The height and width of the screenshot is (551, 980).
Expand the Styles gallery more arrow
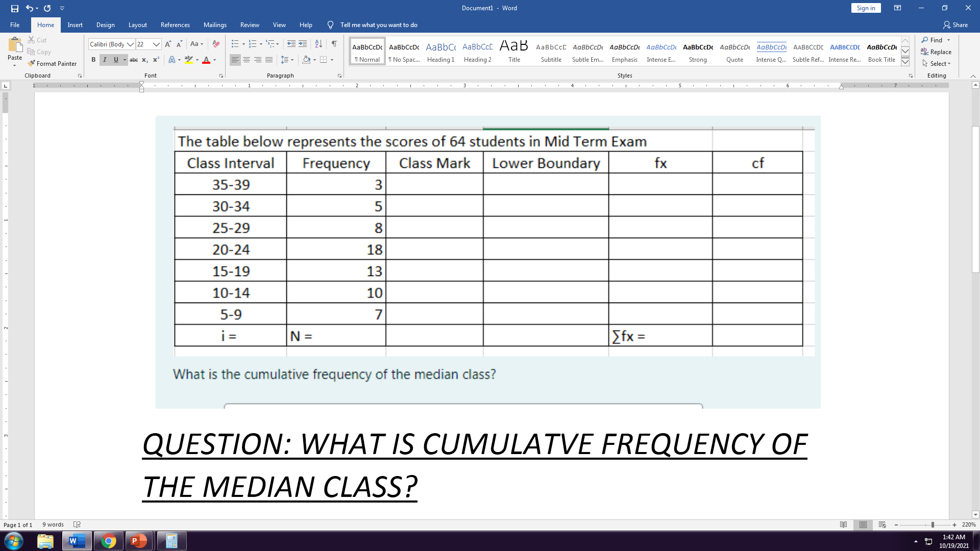[905, 62]
